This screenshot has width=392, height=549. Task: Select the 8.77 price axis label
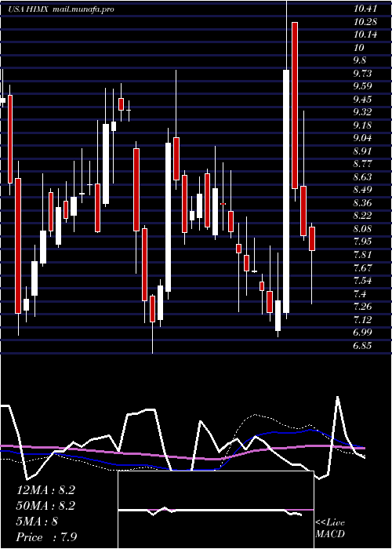click(363, 164)
